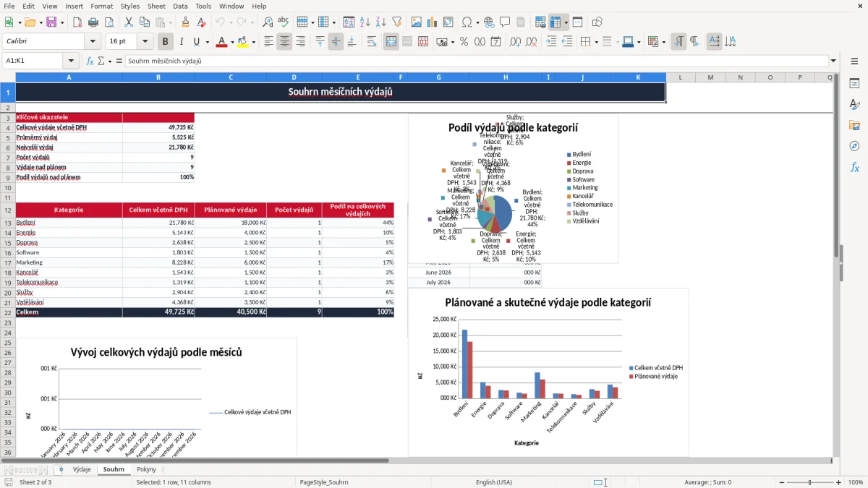Clone formatting with the paintbrush
The image size is (868, 488).
pyautogui.click(x=185, y=22)
